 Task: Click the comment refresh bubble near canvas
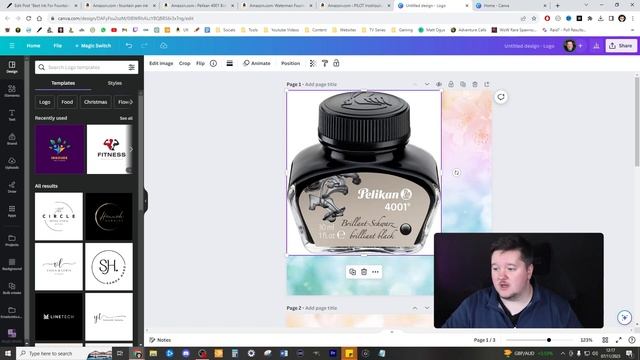click(501, 97)
